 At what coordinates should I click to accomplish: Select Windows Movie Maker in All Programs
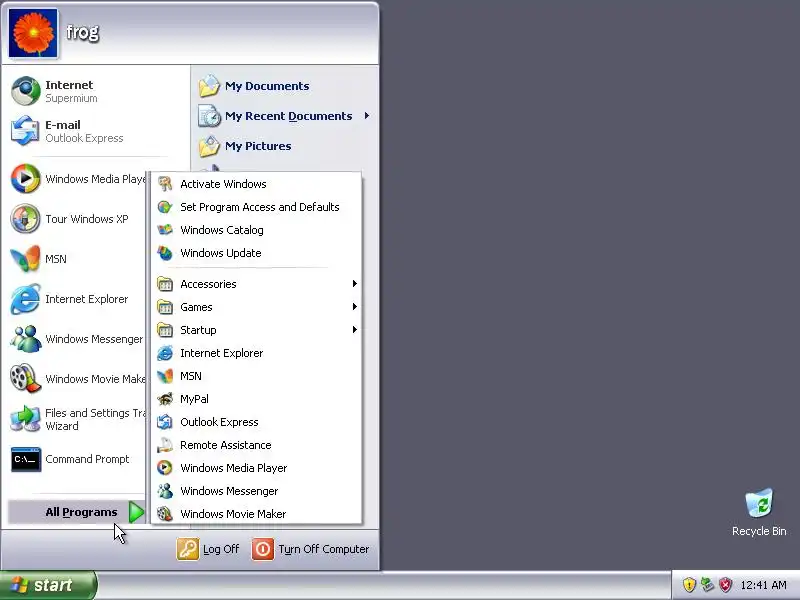pos(258,514)
